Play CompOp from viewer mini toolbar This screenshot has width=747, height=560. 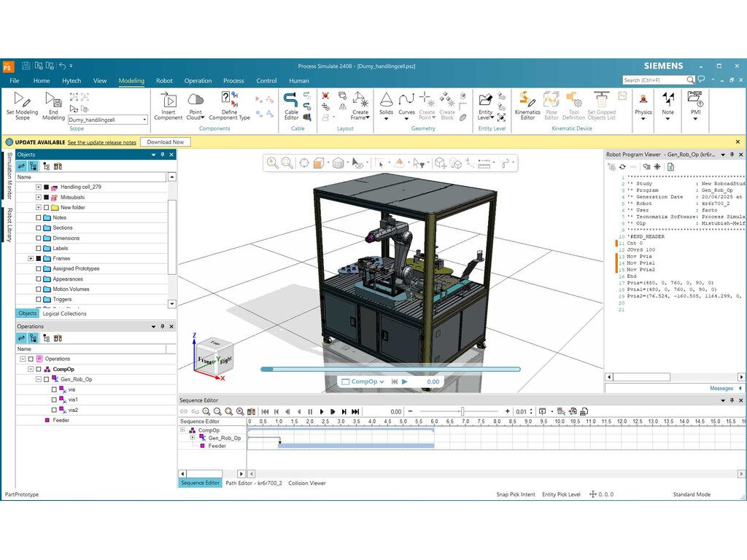coord(404,381)
